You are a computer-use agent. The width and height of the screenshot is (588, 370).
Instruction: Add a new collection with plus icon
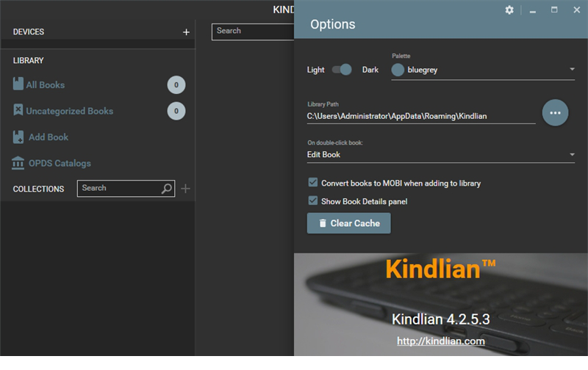pos(185,189)
